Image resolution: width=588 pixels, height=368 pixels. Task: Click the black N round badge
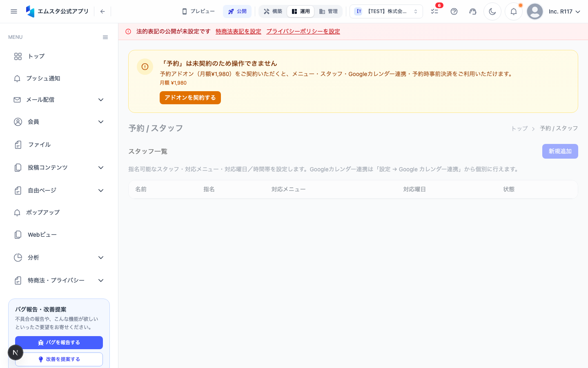click(16, 352)
